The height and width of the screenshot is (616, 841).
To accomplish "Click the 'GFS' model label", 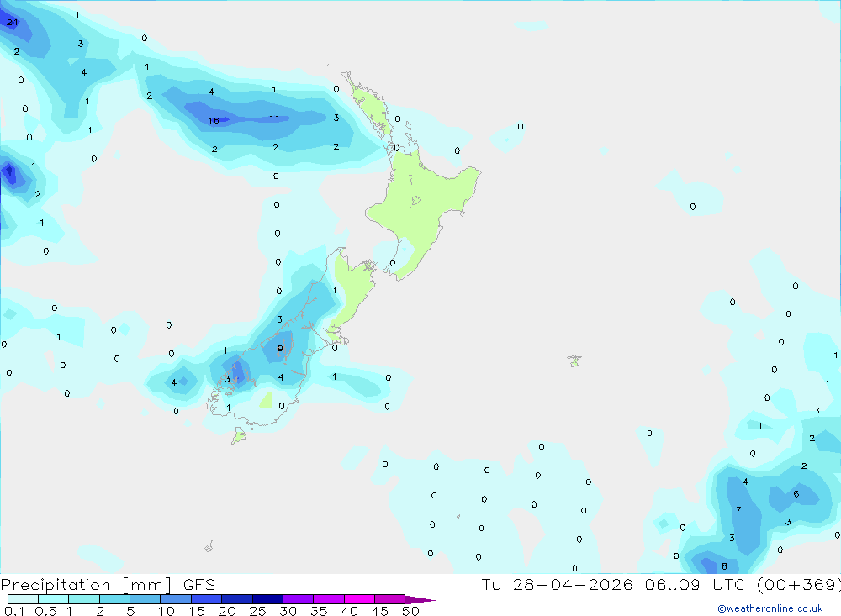I will 199,585.
